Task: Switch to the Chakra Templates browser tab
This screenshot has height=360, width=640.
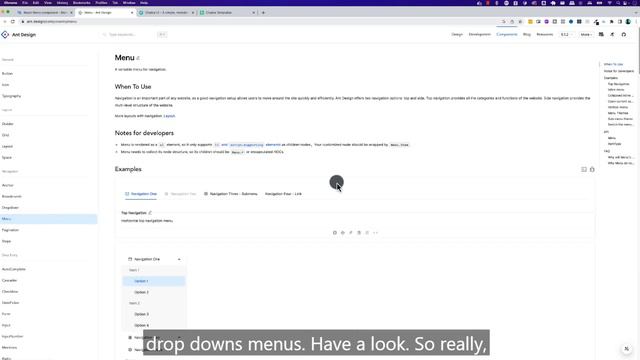Action: (227, 13)
